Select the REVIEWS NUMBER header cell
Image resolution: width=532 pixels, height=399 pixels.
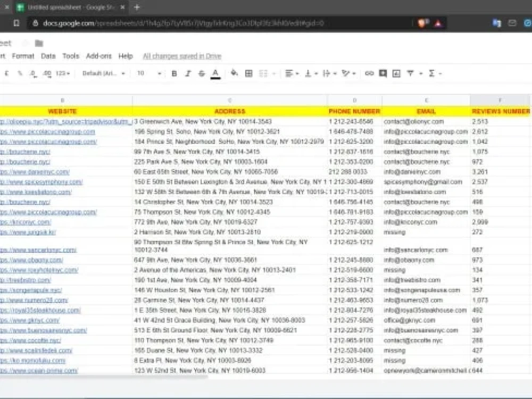click(501, 111)
